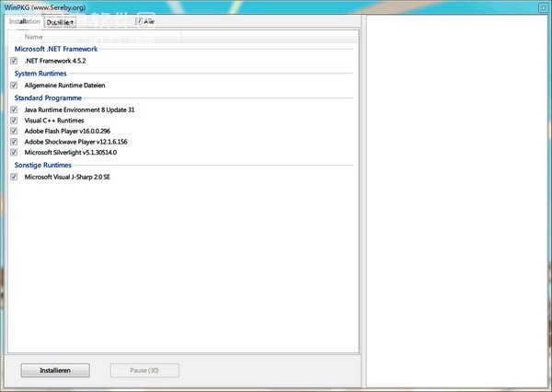
Task: Select 'Allgemeine Runtime Dateien' entry text
Action: point(64,86)
